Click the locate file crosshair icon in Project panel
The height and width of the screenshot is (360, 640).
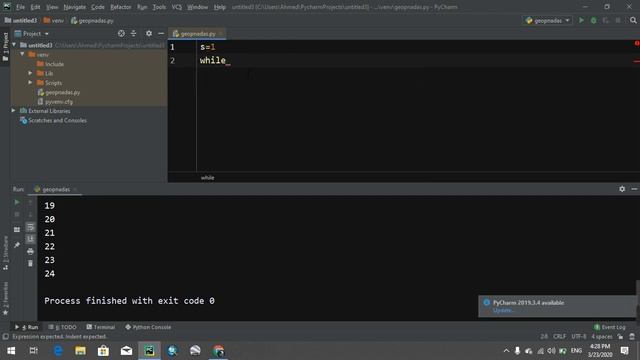click(x=121, y=33)
